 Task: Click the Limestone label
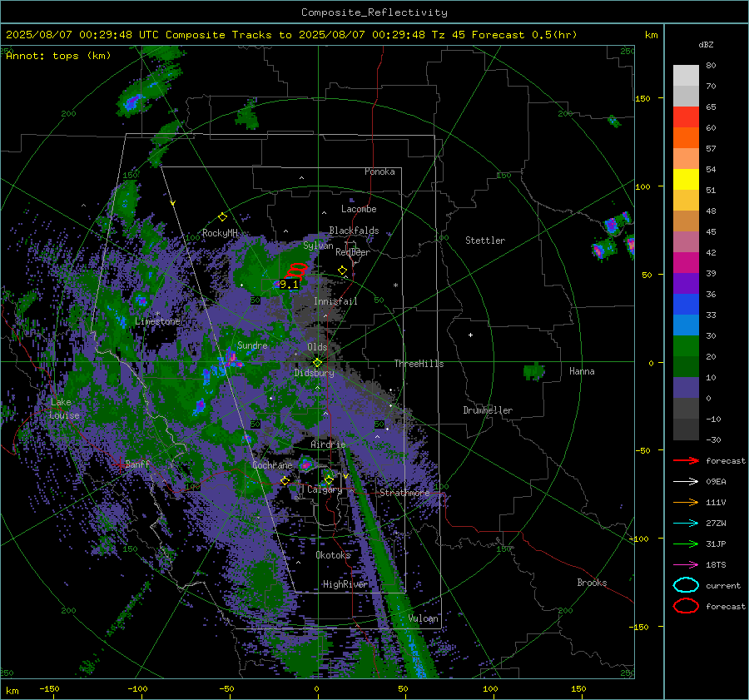click(157, 321)
